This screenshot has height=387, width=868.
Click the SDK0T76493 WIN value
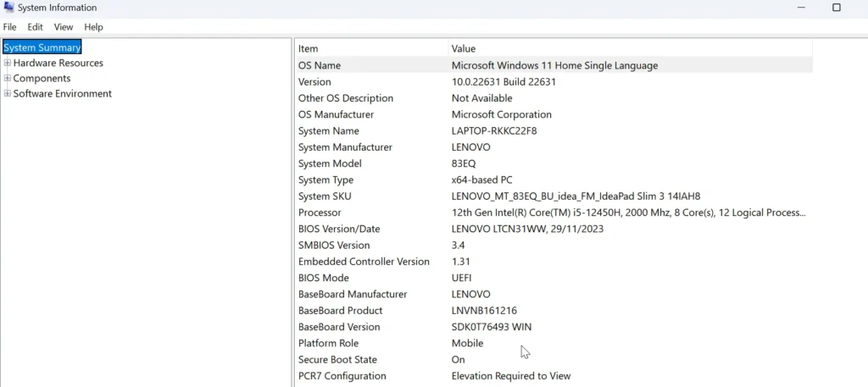[492, 327]
